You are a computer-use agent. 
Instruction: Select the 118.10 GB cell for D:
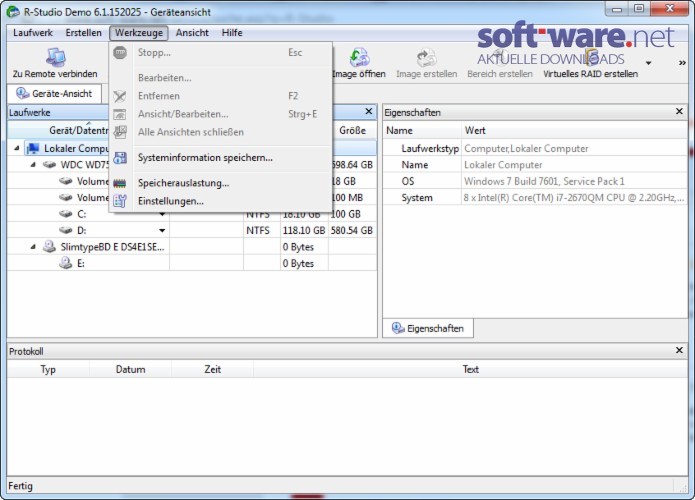[x=304, y=230]
